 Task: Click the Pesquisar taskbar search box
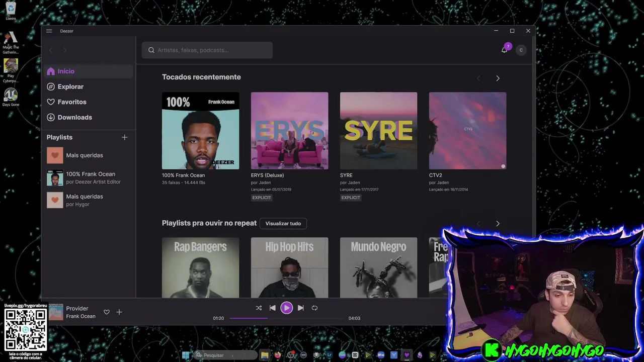click(x=225, y=355)
